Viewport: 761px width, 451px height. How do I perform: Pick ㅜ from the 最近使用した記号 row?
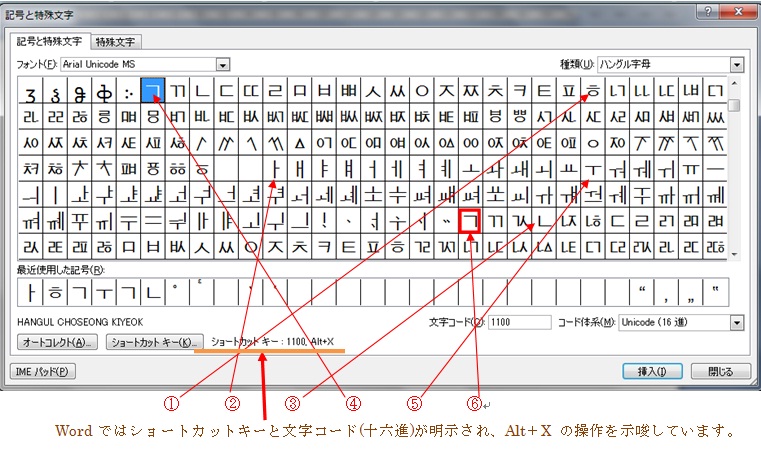(104, 292)
